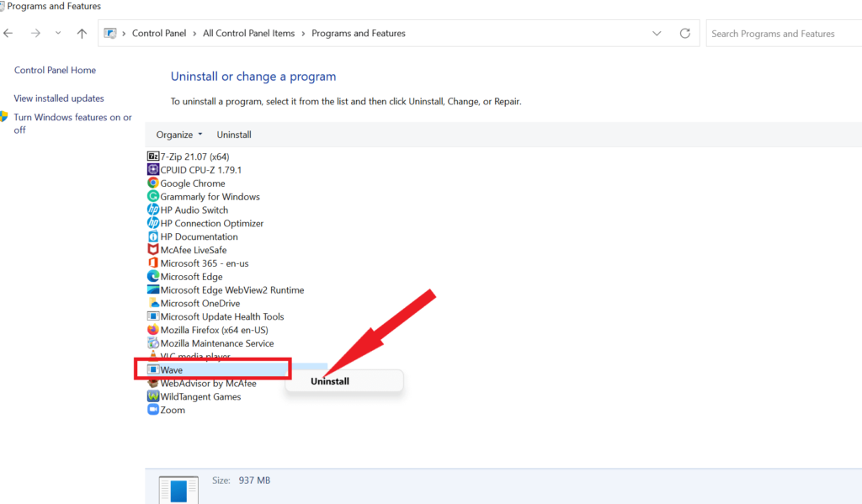Select the Microsoft Edge icon
The width and height of the screenshot is (862, 504).
pyautogui.click(x=153, y=277)
